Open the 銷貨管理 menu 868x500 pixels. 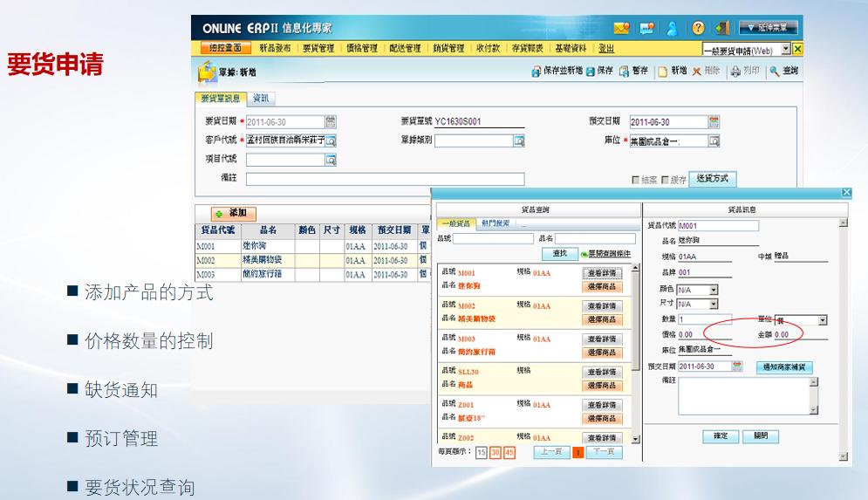(448, 48)
